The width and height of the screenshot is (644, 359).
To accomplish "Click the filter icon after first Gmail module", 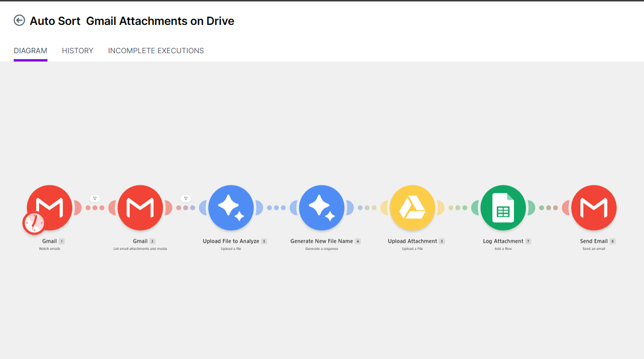I will click(x=95, y=198).
